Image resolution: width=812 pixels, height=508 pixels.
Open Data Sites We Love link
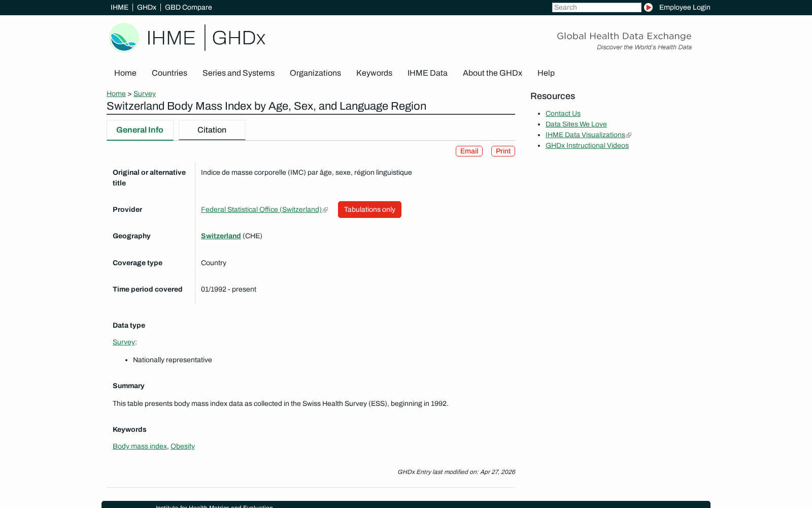576,124
